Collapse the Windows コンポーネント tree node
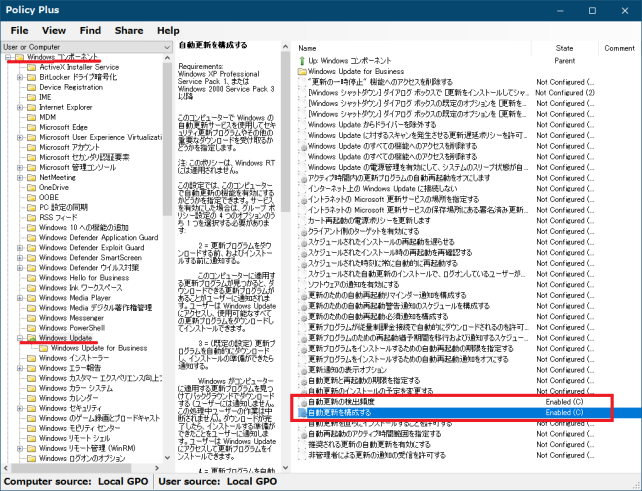Image resolution: width=642 pixels, height=491 pixels. tap(9, 57)
